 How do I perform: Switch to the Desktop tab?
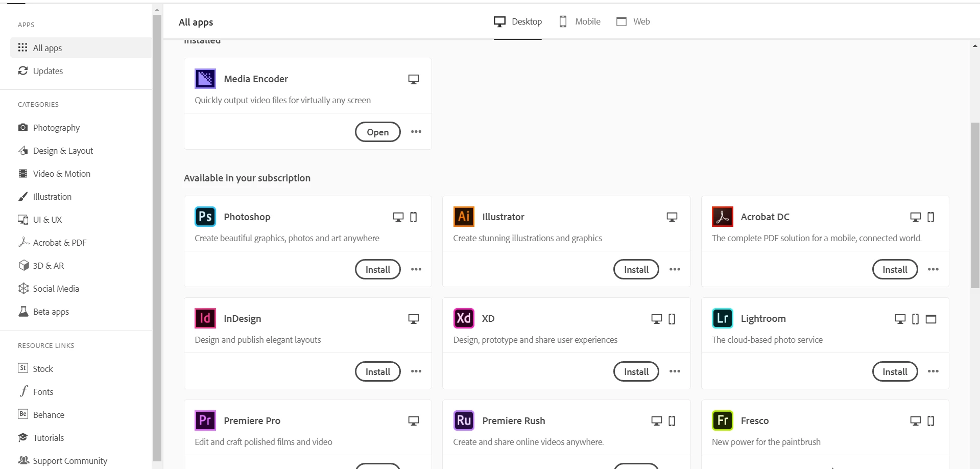(x=517, y=21)
